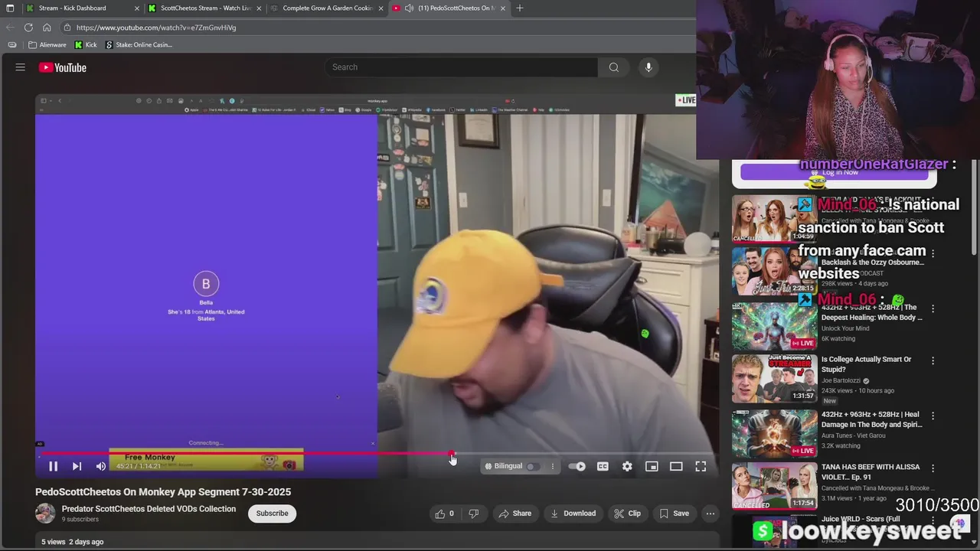Toggle autoplay switch in player
Screen dimensions: 980x551
[578, 466]
